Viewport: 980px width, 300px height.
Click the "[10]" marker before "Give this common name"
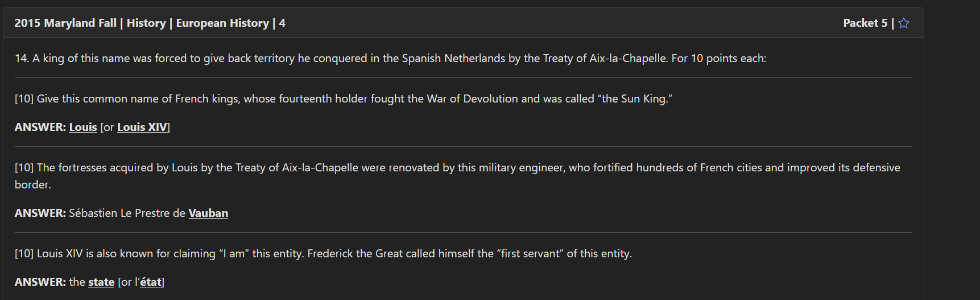24,98
